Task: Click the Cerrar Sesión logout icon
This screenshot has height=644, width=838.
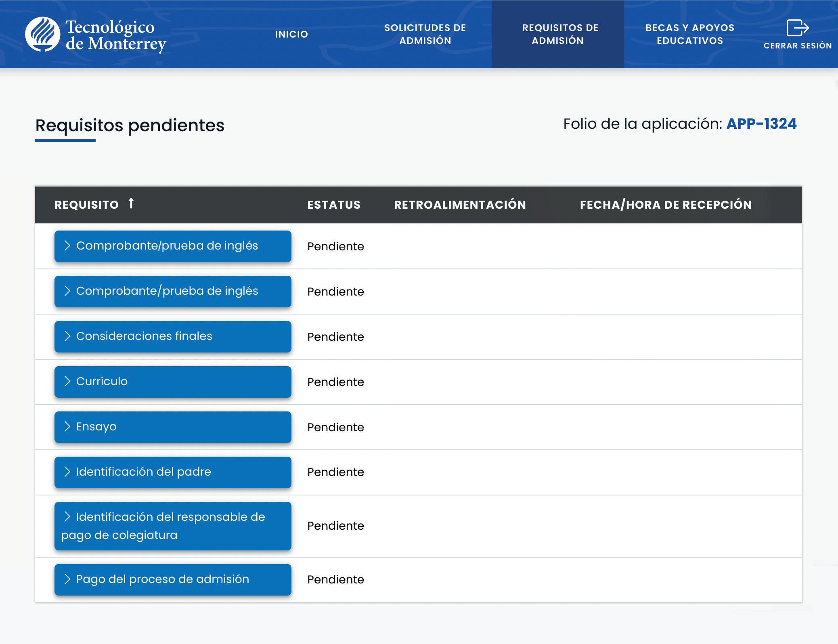Action: (797, 28)
